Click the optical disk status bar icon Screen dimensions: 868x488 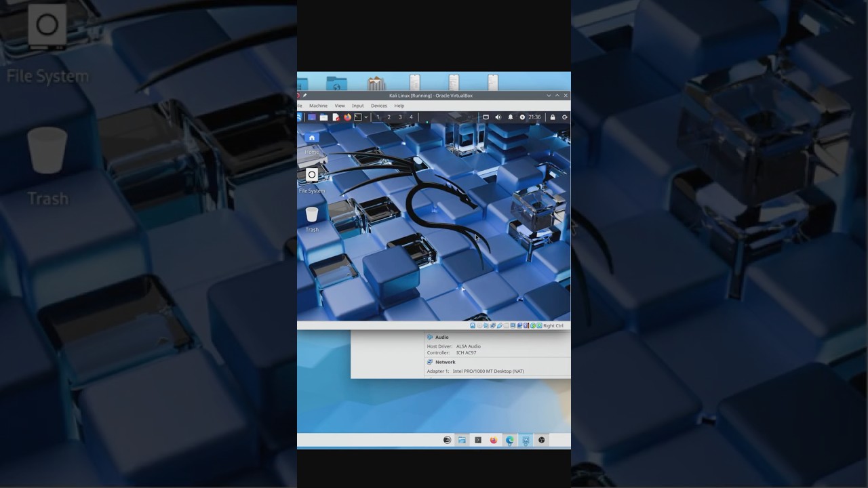click(x=479, y=325)
